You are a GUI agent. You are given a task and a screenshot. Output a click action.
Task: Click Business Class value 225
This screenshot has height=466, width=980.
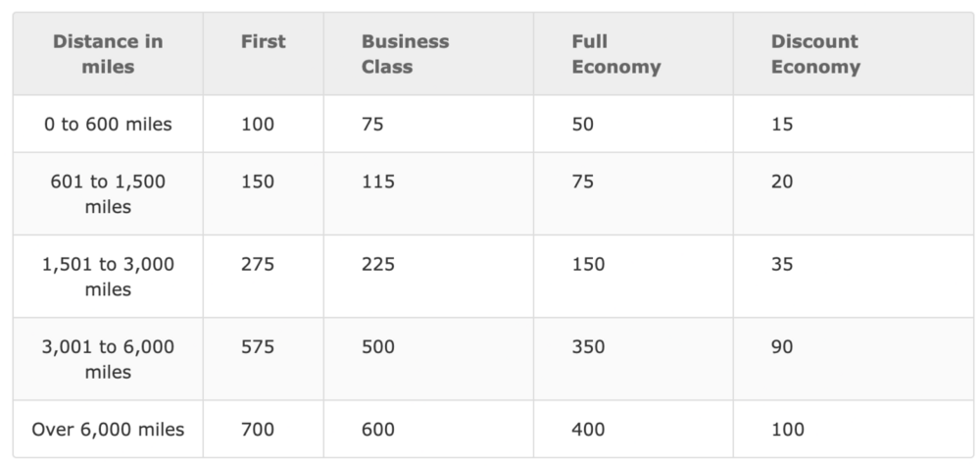tap(378, 264)
